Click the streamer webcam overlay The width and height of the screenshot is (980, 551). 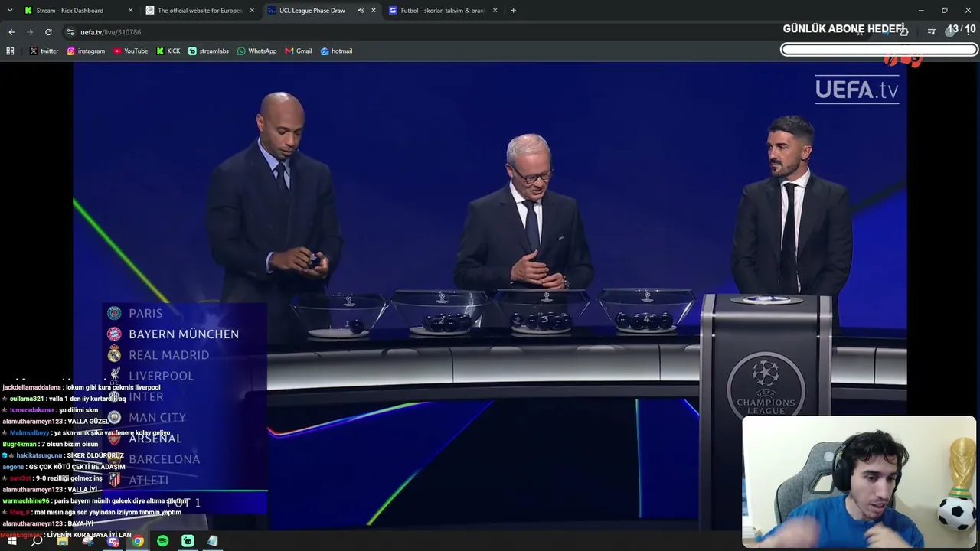click(x=859, y=482)
